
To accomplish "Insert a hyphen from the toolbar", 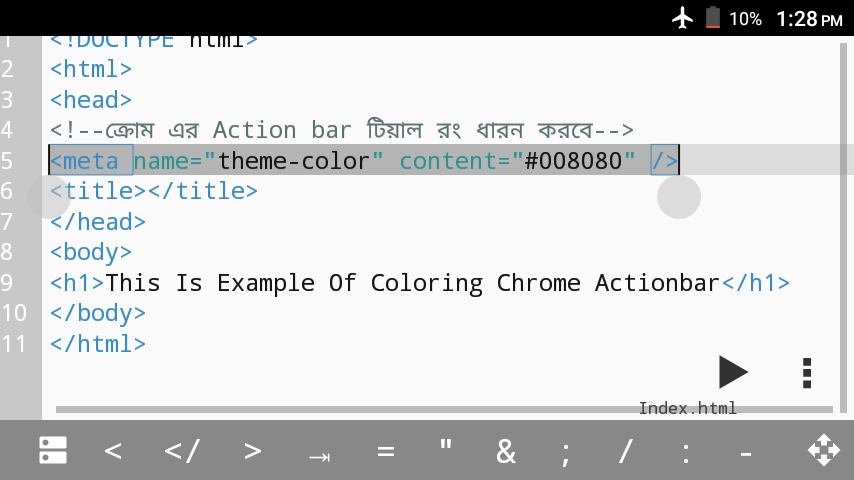I will pos(746,452).
